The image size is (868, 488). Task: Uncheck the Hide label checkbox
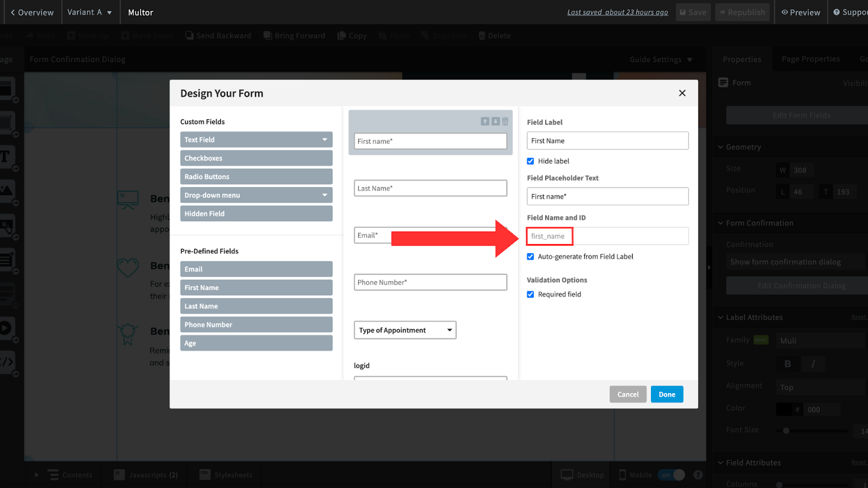[x=530, y=161]
